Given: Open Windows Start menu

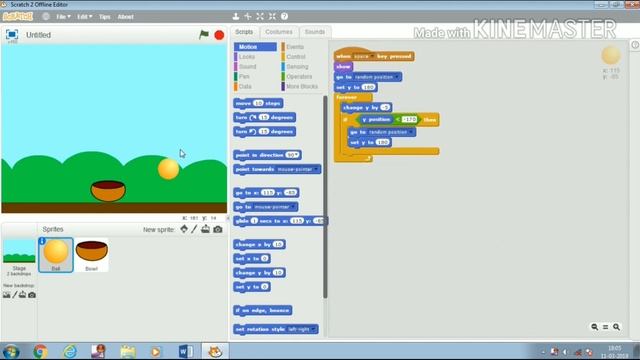Looking at the screenshot, I should pyautogui.click(x=11, y=351).
